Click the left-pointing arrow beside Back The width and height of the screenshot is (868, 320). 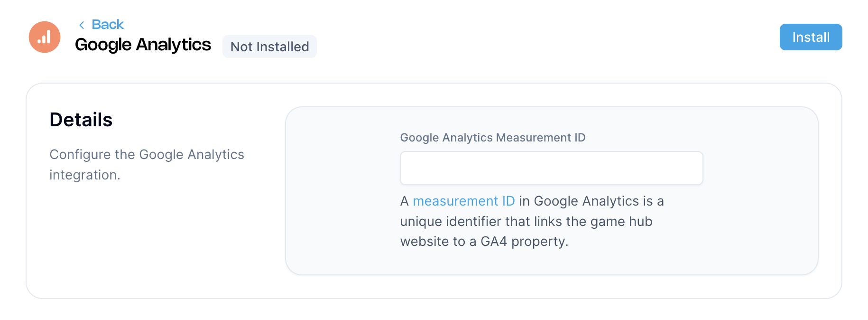pyautogui.click(x=82, y=24)
